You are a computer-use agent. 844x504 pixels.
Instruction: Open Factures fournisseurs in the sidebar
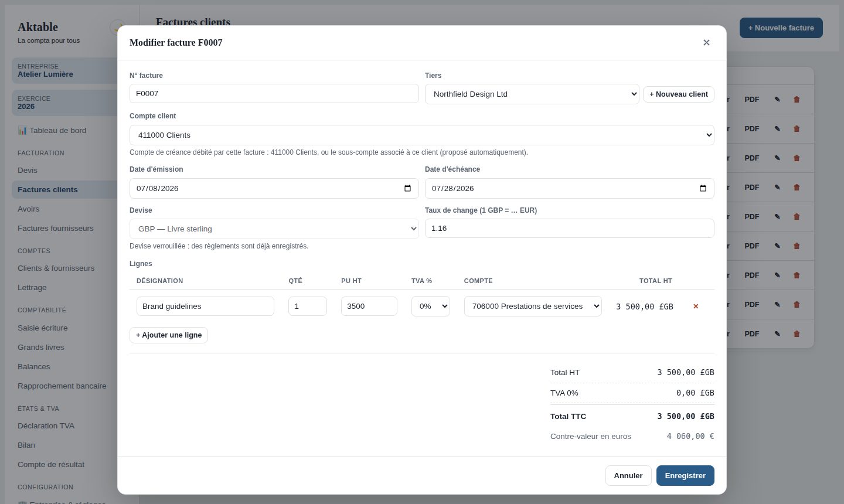point(64,228)
